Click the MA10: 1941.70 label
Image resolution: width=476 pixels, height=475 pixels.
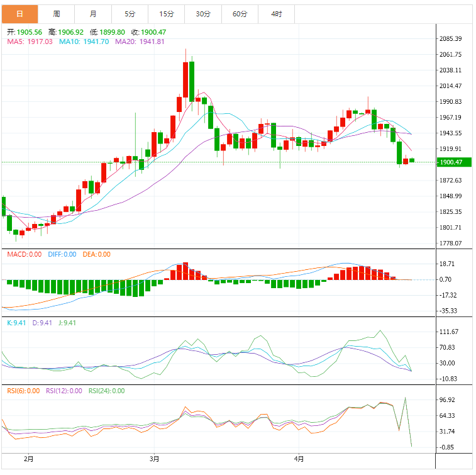click(84, 42)
